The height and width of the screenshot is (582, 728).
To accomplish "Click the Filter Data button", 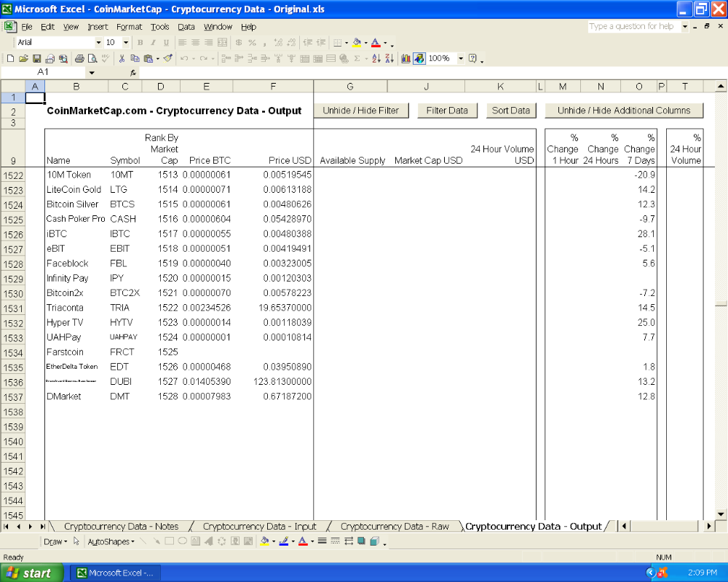I will pos(447,111).
